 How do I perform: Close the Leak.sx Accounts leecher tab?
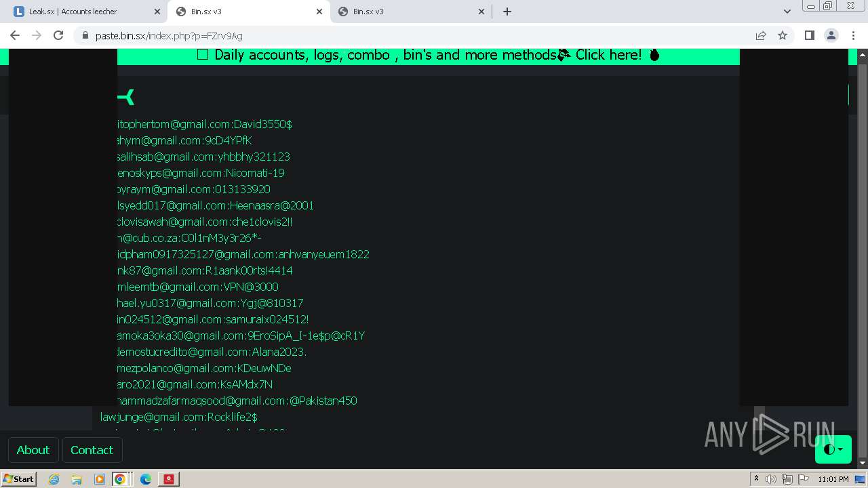(157, 12)
